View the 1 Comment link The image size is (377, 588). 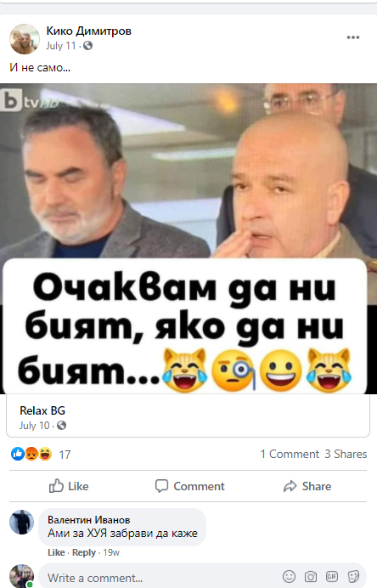290,454
